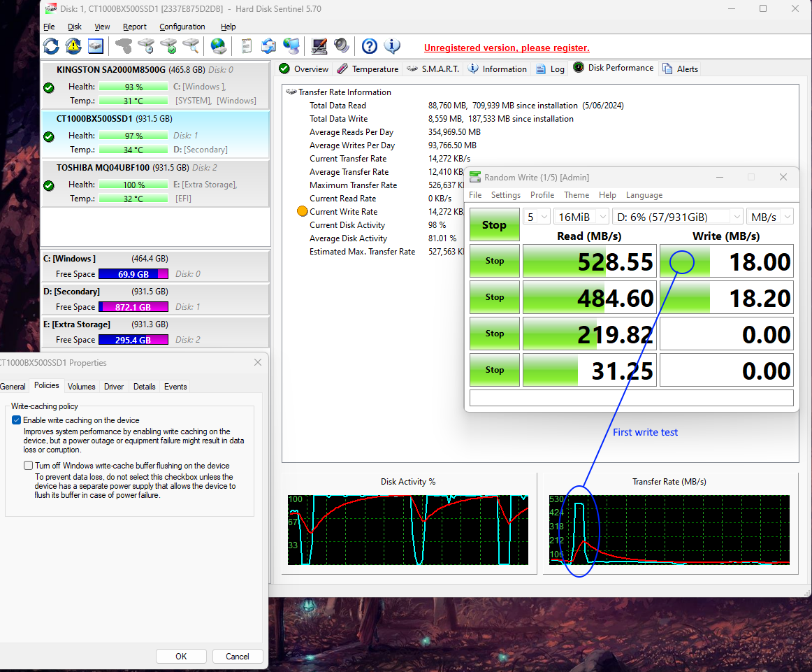Open the Language menu in Random Write window
This screenshot has width=812, height=672.
pos(644,195)
